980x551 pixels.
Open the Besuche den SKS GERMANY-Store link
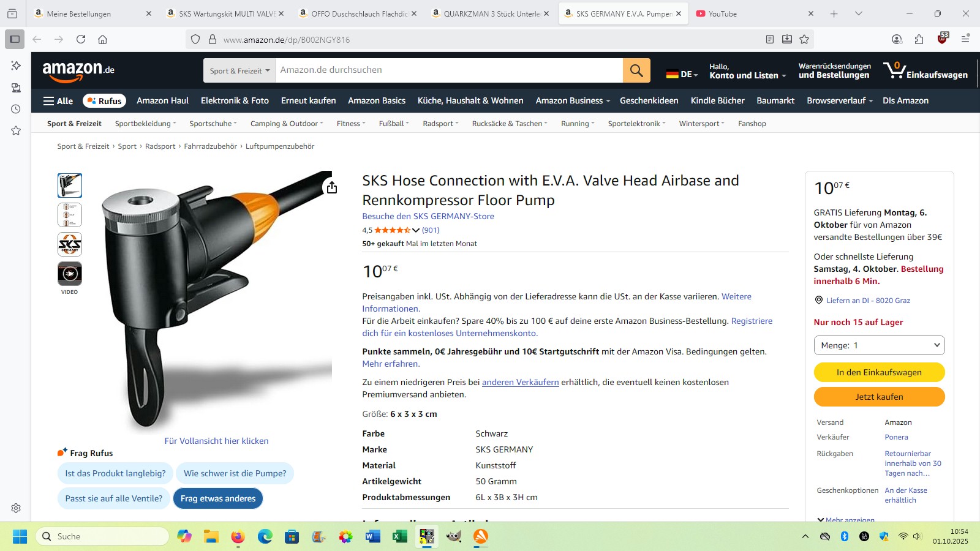tap(428, 216)
